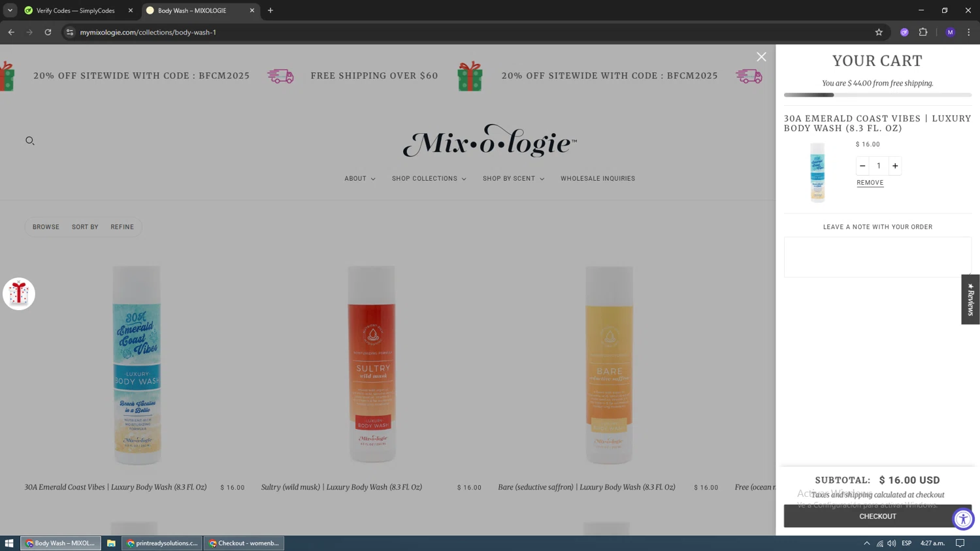This screenshot has height=551, width=980.
Task: Open network status tray icon
Action: point(880,543)
